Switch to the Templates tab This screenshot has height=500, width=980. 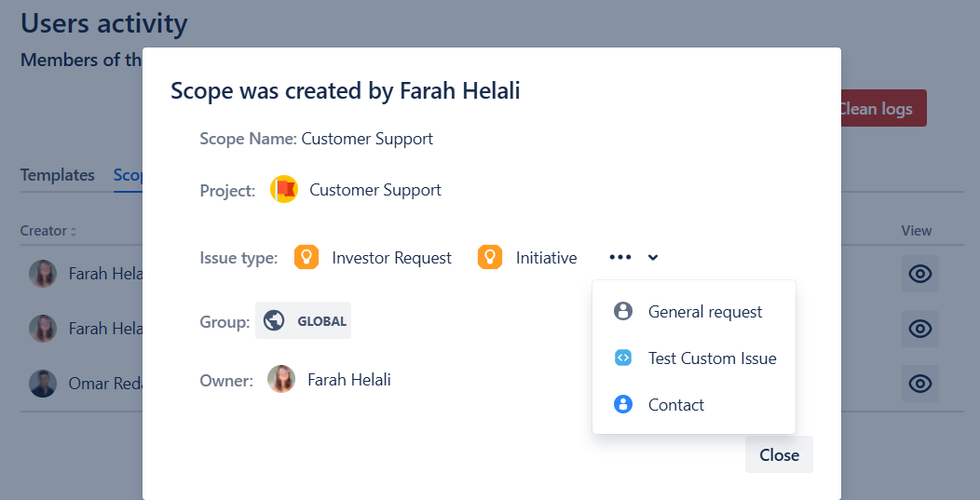point(58,175)
